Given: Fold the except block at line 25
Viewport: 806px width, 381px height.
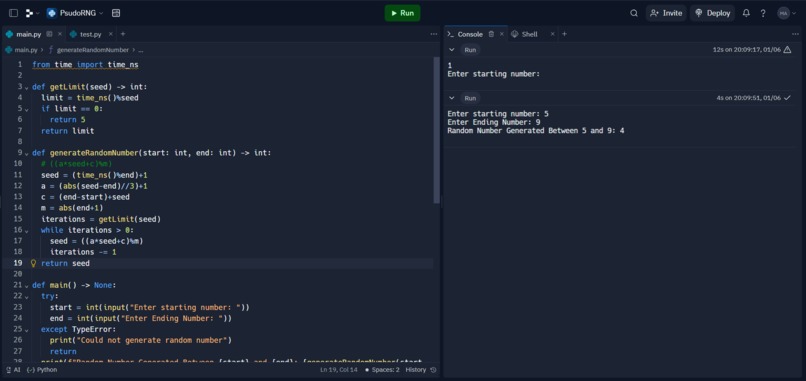Looking at the screenshot, I should [27, 330].
